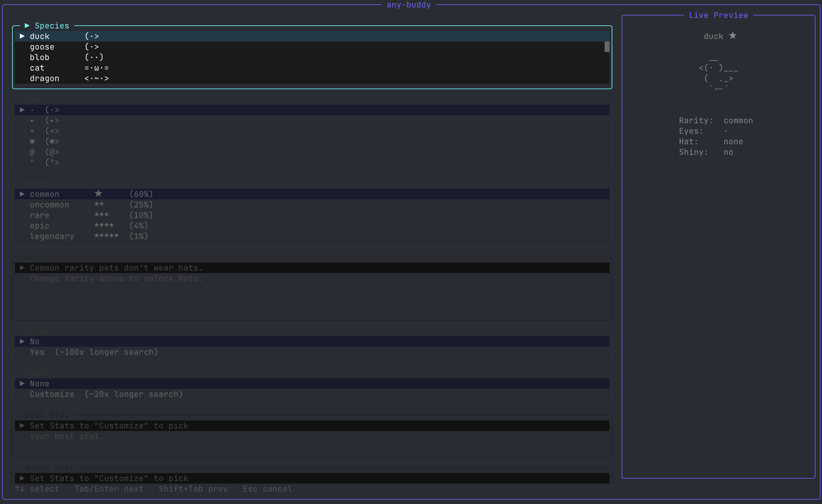Image resolution: width=822 pixels, height=504 pixels.
Task: Click the Worst Stat "Set Stats to Customize" row
Action: click(312, 478)
